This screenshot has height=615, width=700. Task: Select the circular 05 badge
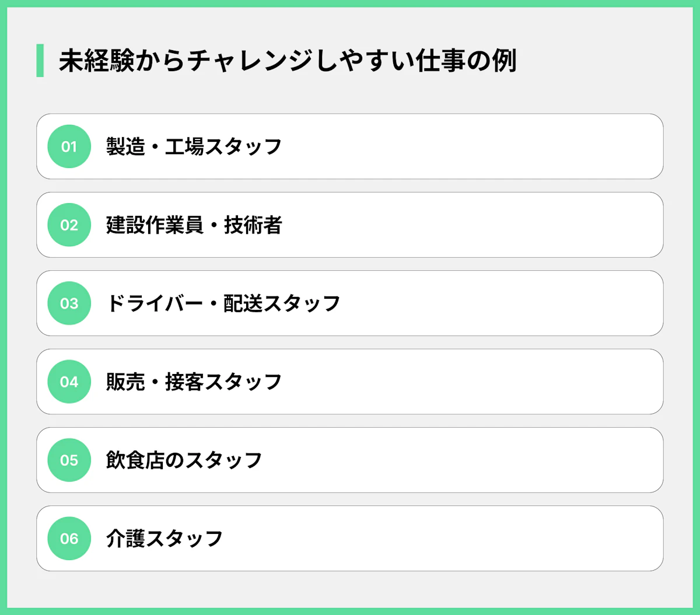(x=69, y=460)
